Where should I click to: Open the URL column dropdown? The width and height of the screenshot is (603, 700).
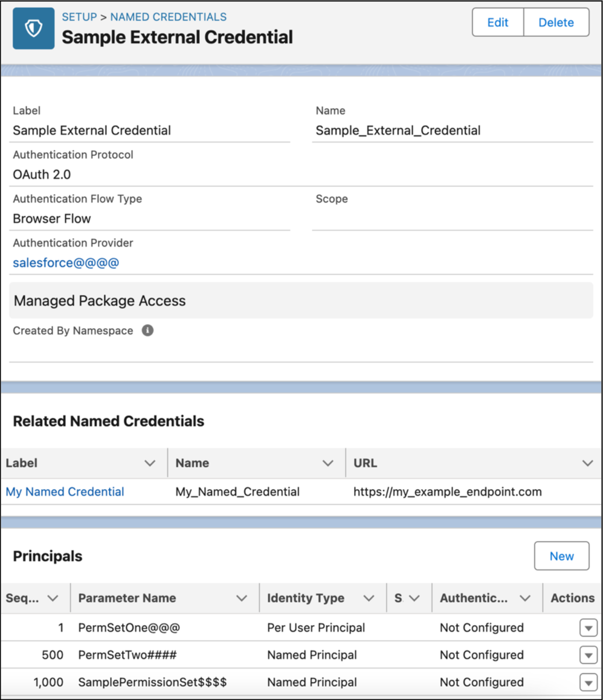coord(587,462)
